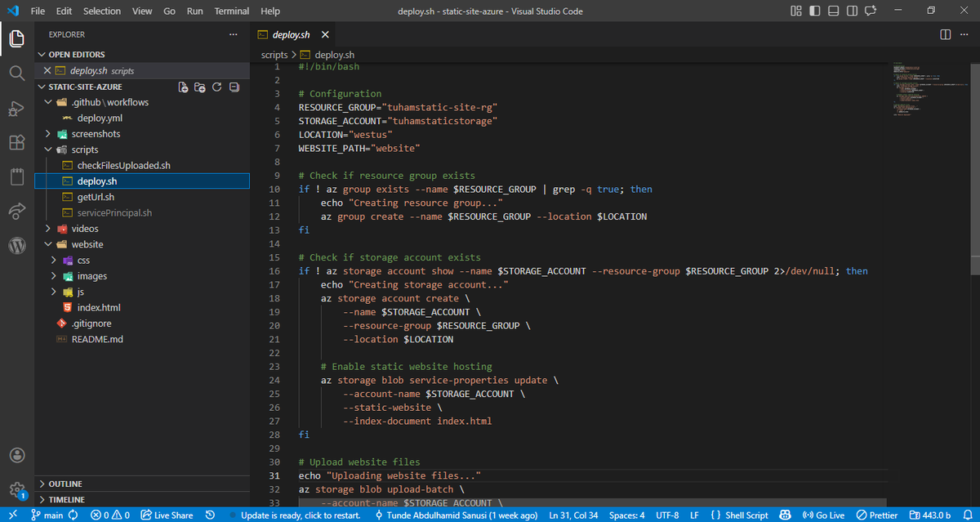Click the Synchronize Changes icon
Screen dimensions: 980x522
73,515
